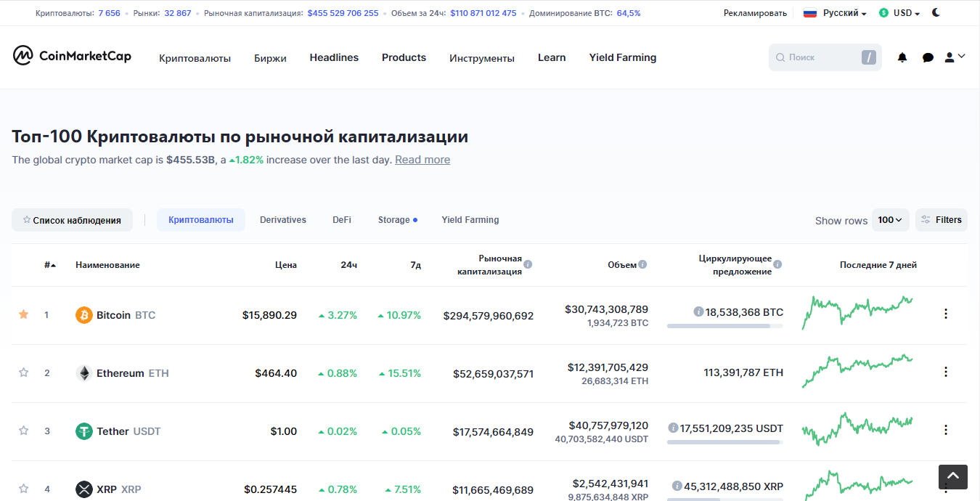Switch to the DeFi tab

[342, 220]
